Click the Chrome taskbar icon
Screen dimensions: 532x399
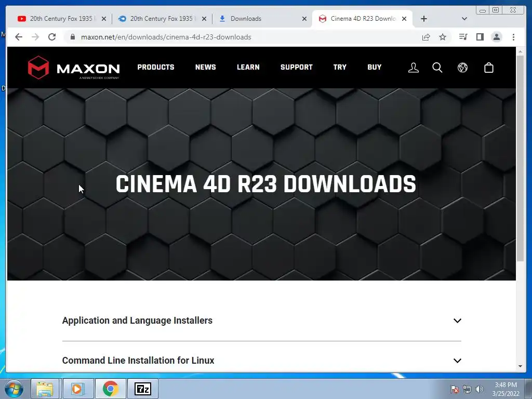click(x=111, y=389)
